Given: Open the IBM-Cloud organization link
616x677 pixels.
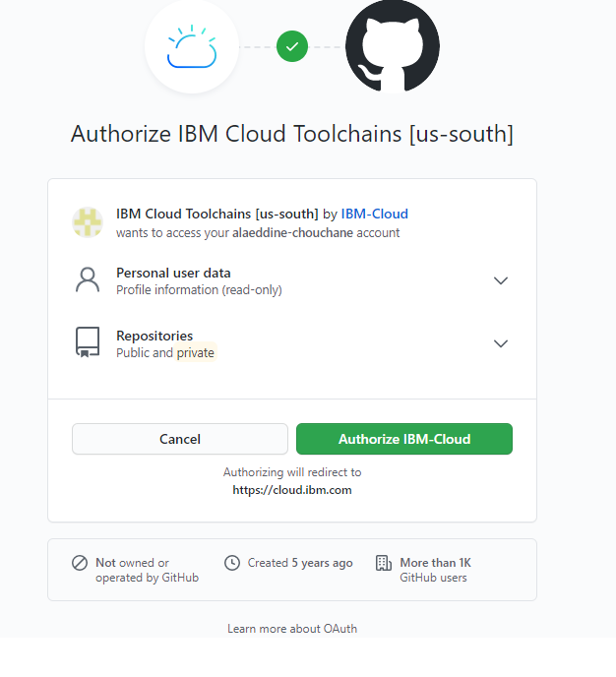Looking at the screenshot, I should click(x=374, y=214).
